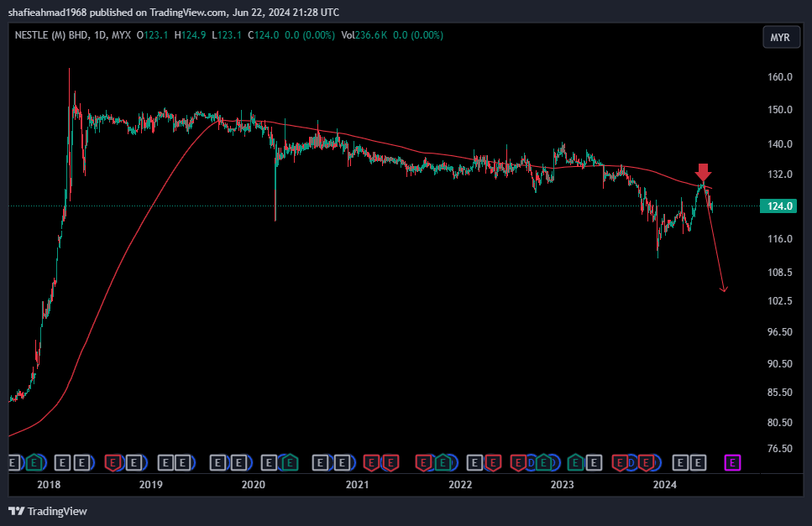Click the green earnings marker in early 2023
This screenshot has width=812, height=526.
pos(575,462)
